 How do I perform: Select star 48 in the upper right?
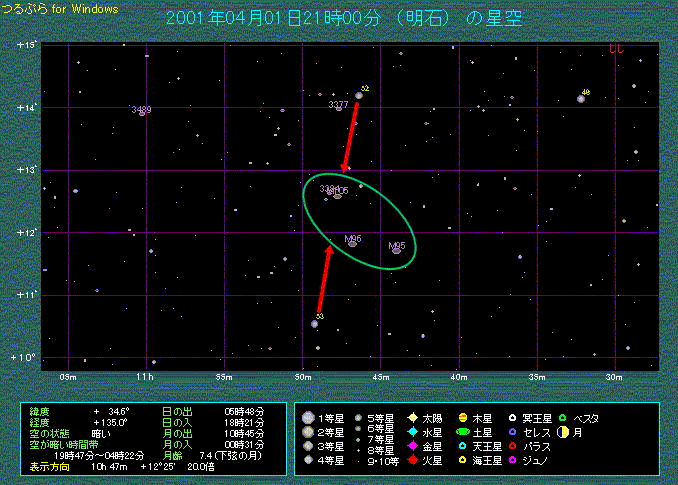[580, 99]
